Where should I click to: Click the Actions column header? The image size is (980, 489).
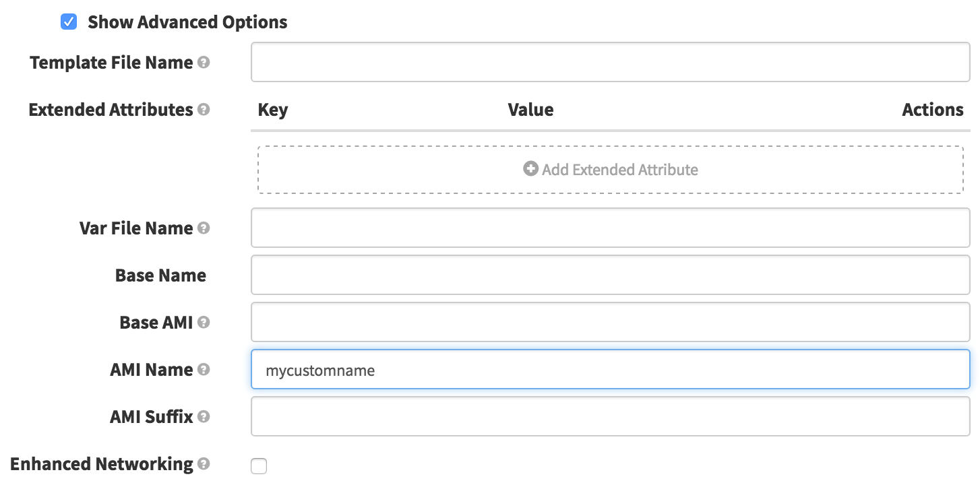tap(932, 110)
